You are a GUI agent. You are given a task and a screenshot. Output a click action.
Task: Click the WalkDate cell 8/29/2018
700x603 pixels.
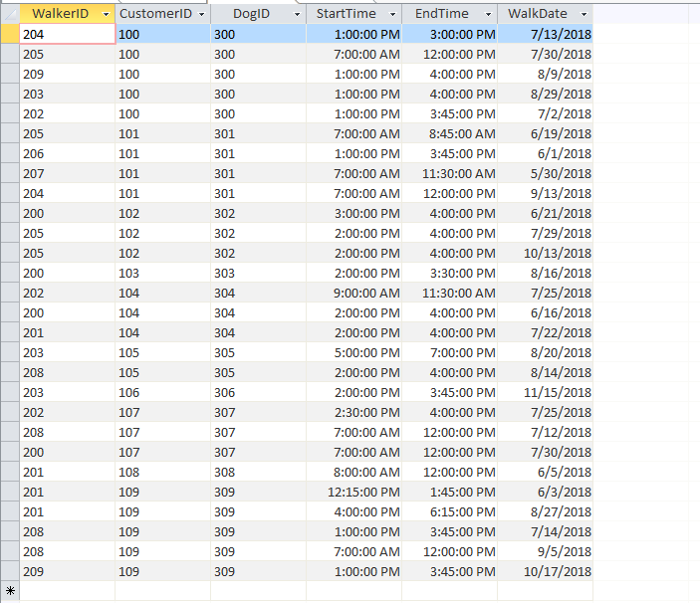coord(545,94)
